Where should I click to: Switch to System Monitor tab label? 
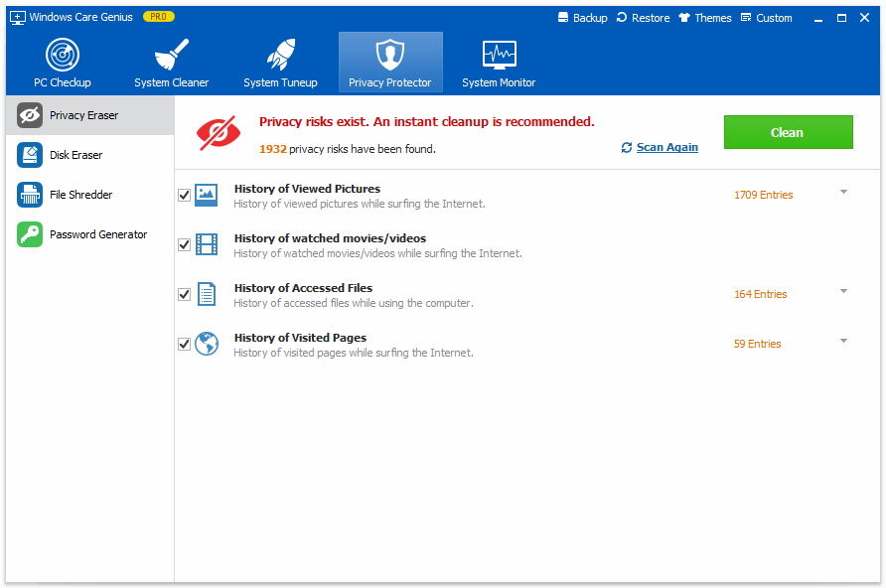pos(499,82)
